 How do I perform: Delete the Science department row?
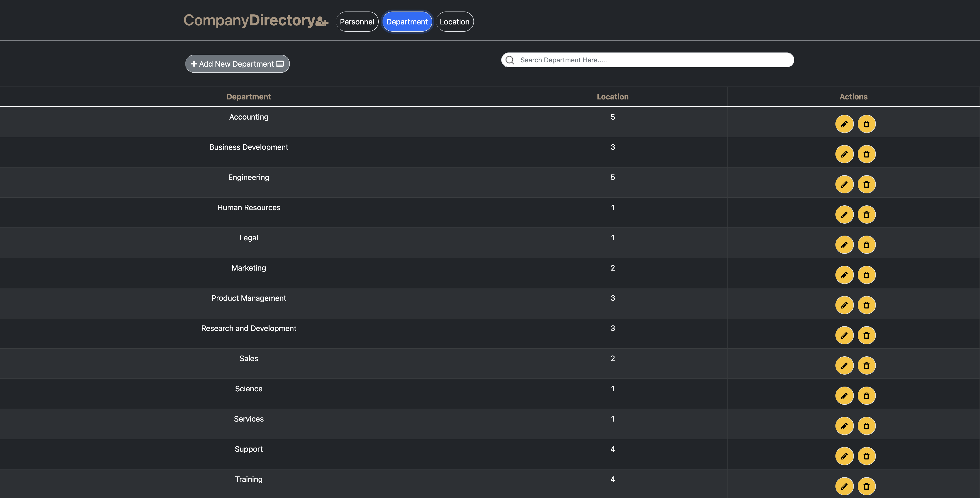866,396
